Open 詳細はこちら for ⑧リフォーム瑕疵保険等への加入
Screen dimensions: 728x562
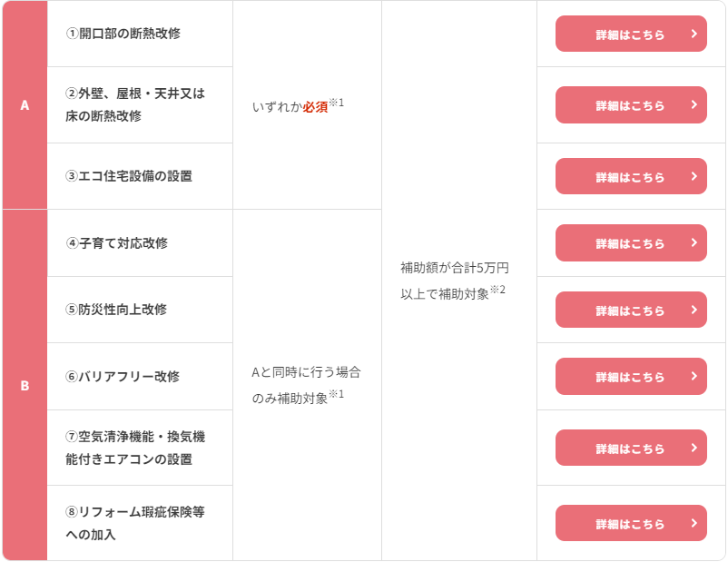[631, 523]
